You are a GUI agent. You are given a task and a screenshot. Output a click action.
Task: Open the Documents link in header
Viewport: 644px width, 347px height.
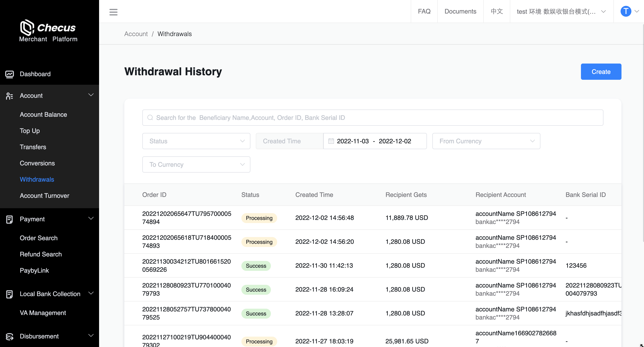click(460, 11)
